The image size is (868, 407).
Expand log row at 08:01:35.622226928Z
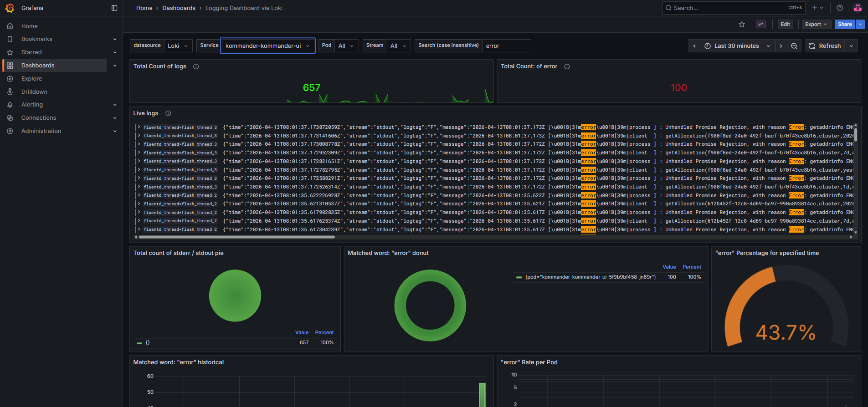pos(139,196)
